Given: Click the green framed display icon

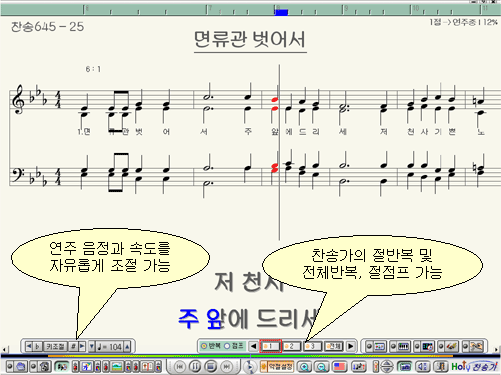Looking at the screenshot, I should 404,367.
